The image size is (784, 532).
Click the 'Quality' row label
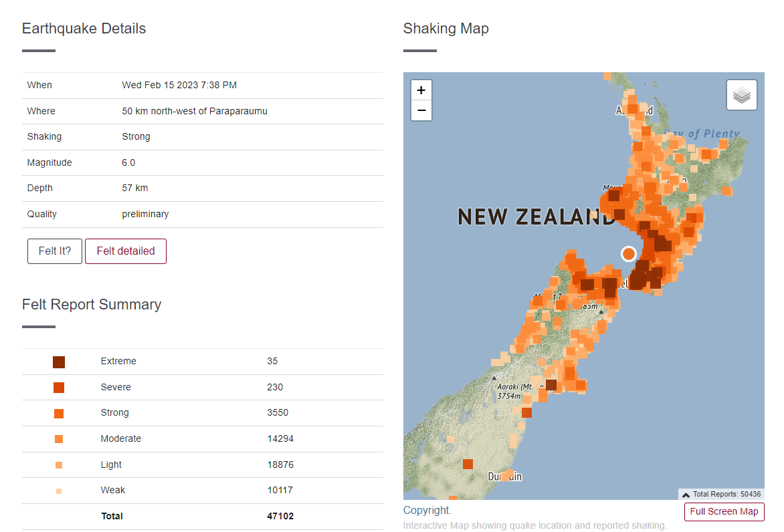pos(42,214)
